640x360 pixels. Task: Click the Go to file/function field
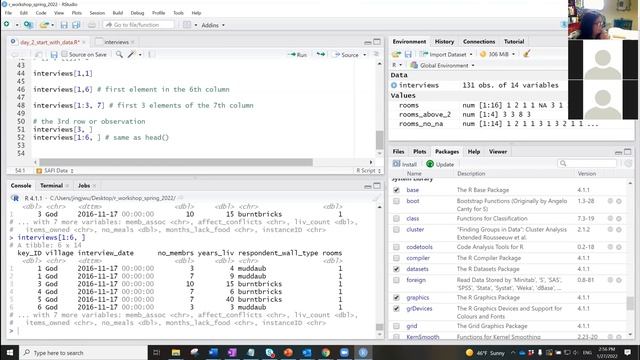tap(138, 25)
